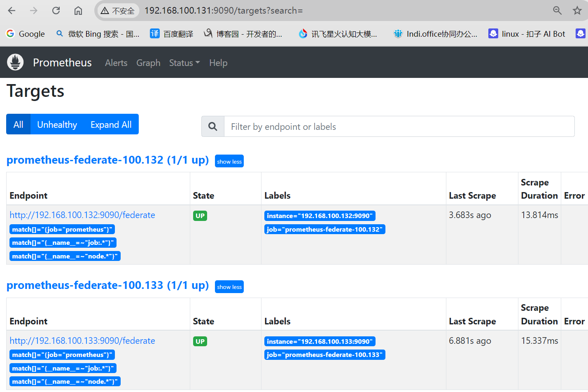The width and height of the screenshot is (588, 392).
Task: Open the Alerts navigation item
Action: point(116,63)
